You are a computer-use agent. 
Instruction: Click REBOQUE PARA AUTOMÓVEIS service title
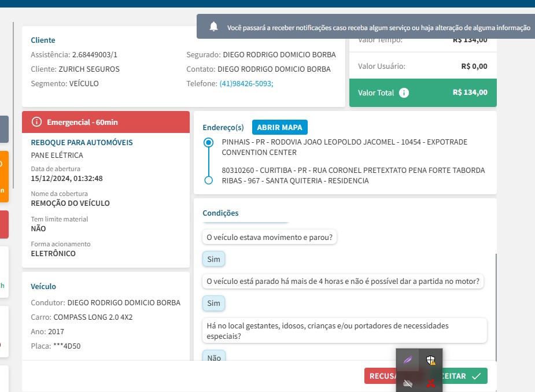tap(82, 143)
